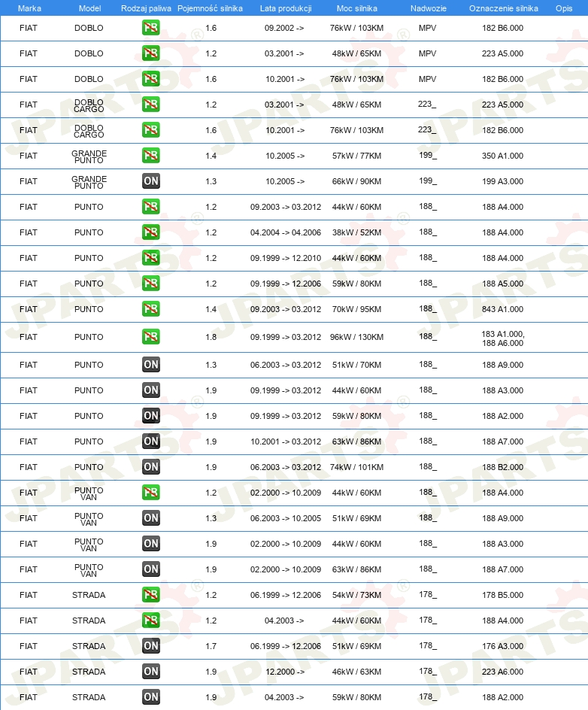Viewport: 588px width, 710px height.
Task: Click the ON diesel icon in the PUNTO 51kW / 70KM row
Action: coord(150,365)
